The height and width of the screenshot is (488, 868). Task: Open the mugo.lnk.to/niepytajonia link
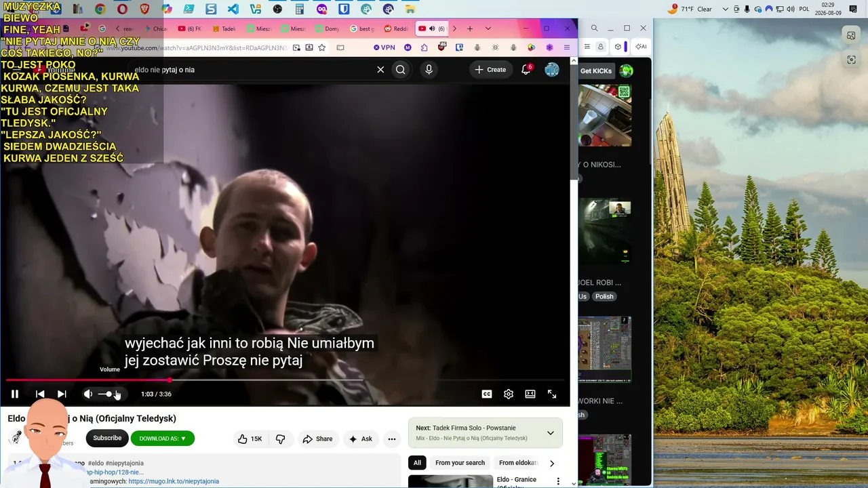[174, 481]
